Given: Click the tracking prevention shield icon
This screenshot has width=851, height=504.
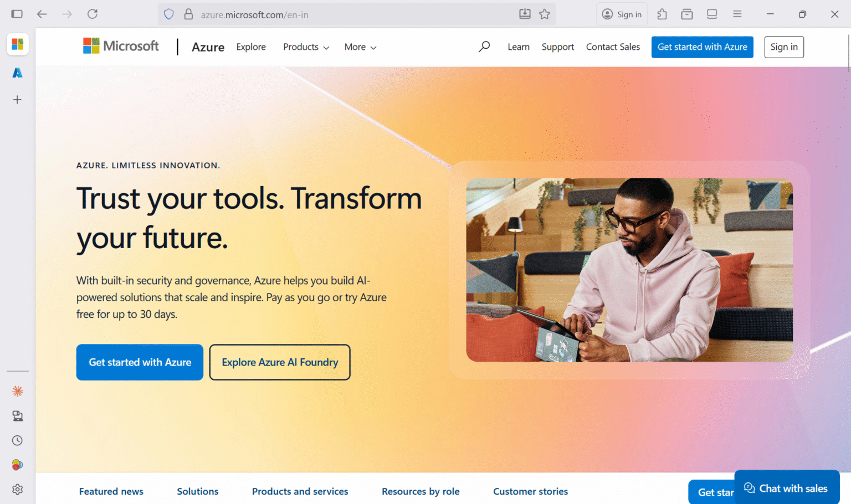Looking at the screenshot, I should tap(168, 14).
